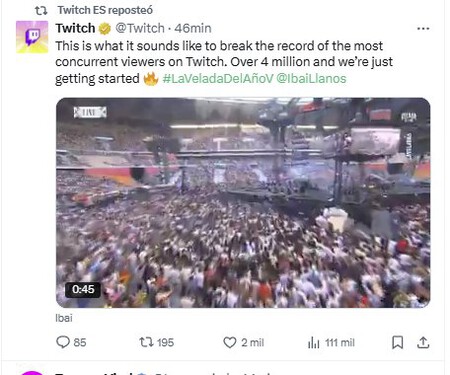Click the 195 repost count
The image size is (450, 375).
(165, 343)
